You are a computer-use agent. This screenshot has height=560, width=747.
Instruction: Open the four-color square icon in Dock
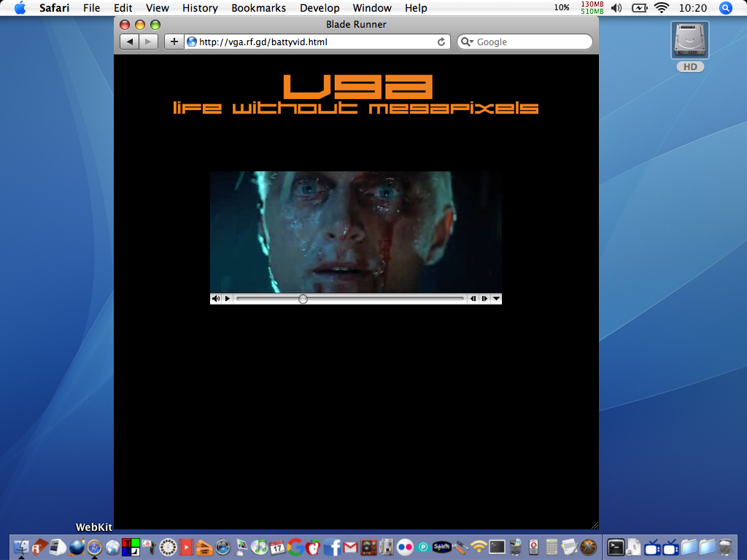click(x=131, y=547)
